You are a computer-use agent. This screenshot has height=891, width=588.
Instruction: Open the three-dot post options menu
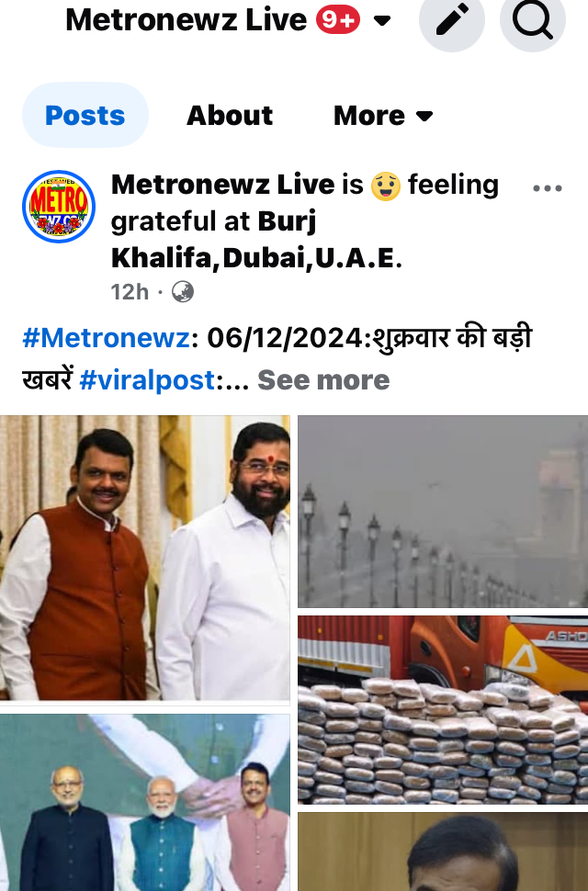tap(547, 188)
